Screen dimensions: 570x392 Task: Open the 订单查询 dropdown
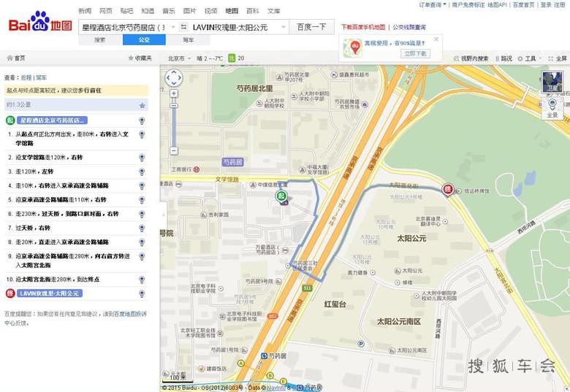432,4
